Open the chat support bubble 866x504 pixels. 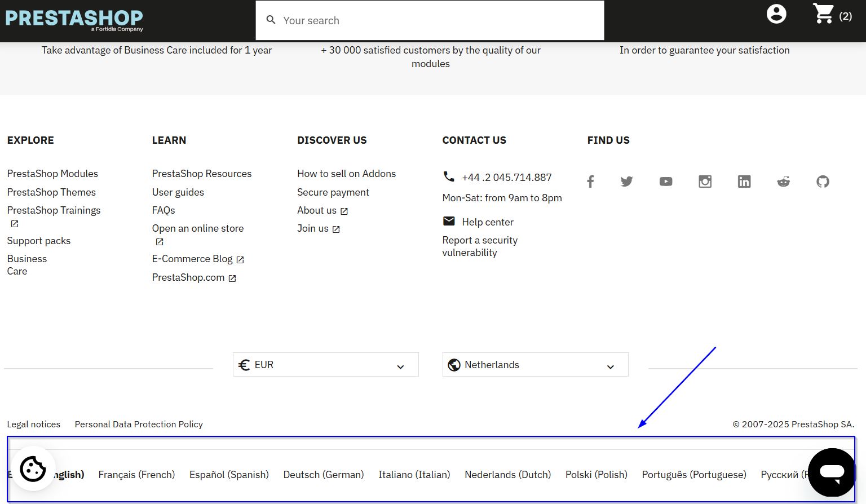pos(832,472)
